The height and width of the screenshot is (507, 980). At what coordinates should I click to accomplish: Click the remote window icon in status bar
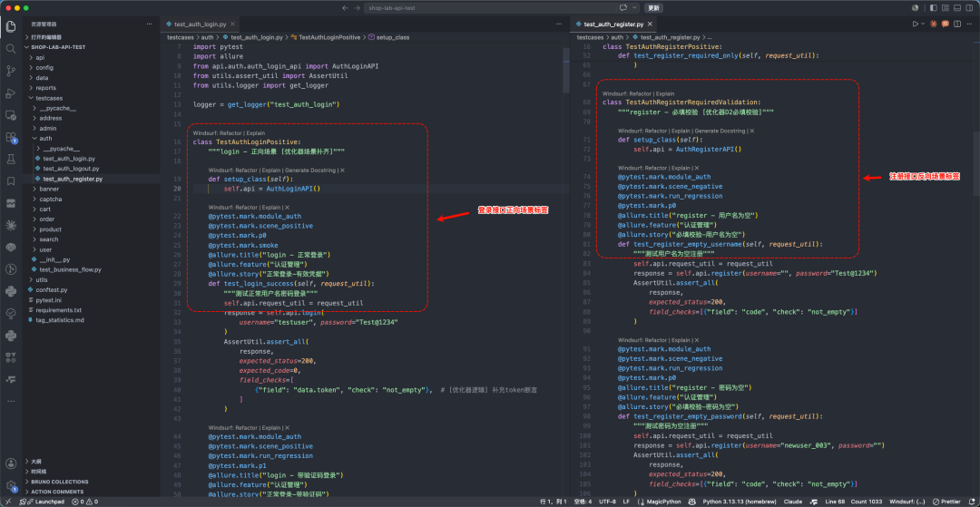[x=8, y=502]
